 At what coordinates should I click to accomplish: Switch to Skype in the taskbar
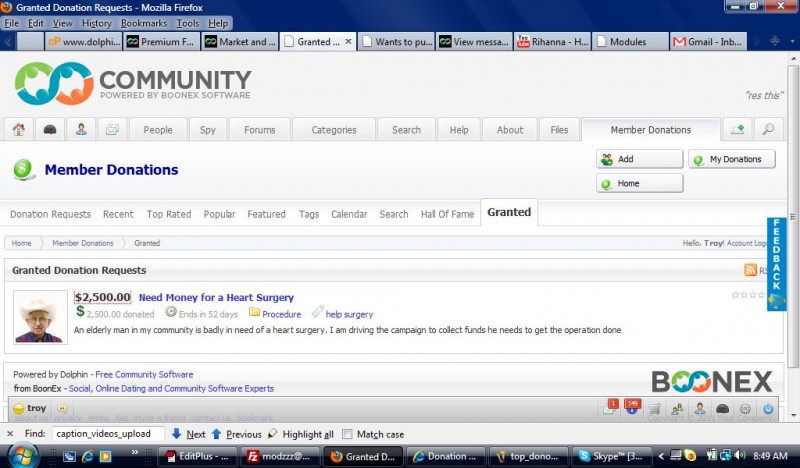[x=610, y=456]
